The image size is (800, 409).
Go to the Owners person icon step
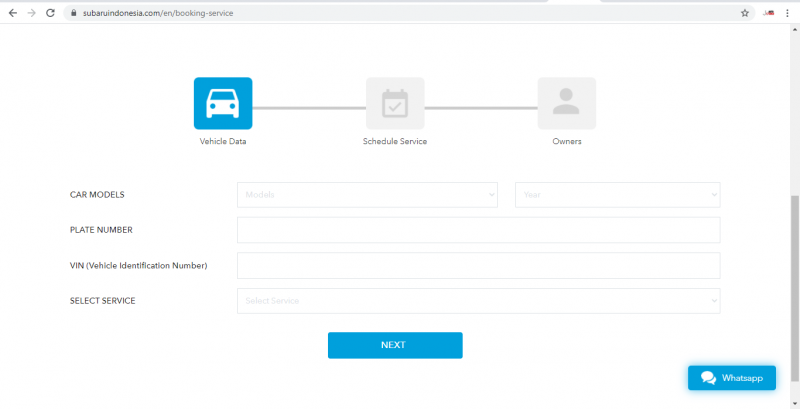[x=567, y=103]
